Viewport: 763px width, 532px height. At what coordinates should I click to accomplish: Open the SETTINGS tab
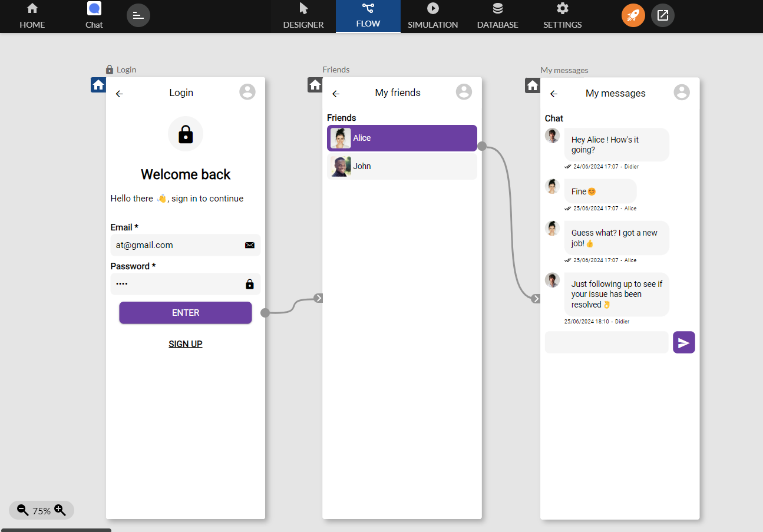point(563,16)
